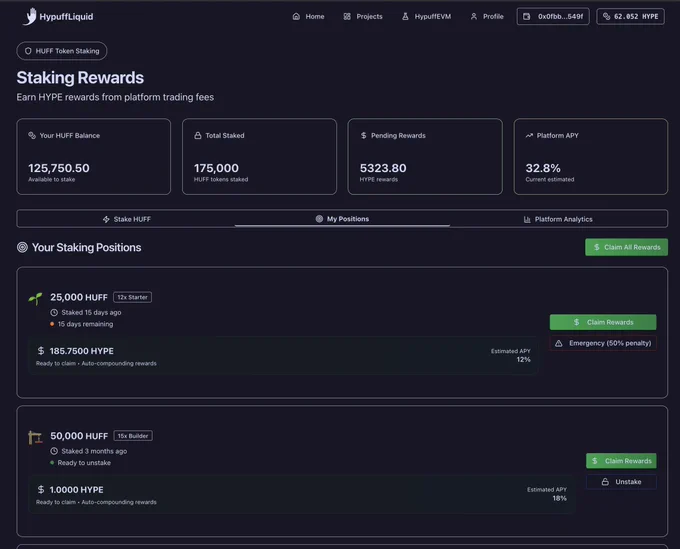Click the coins icon in HYPE balance button
Screen dimensions: 680x549
tap(606, 16)
